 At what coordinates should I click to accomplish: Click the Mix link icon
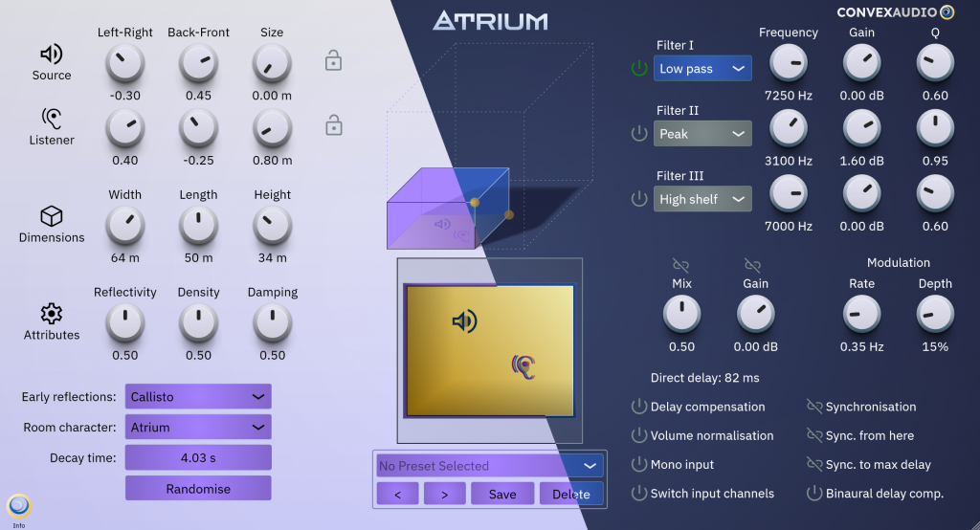pos(680,265)
